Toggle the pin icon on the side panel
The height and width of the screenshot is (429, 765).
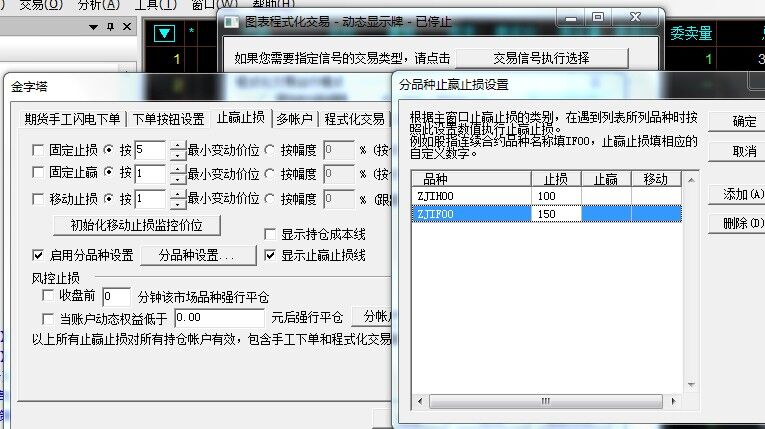[x=111, y=27]
